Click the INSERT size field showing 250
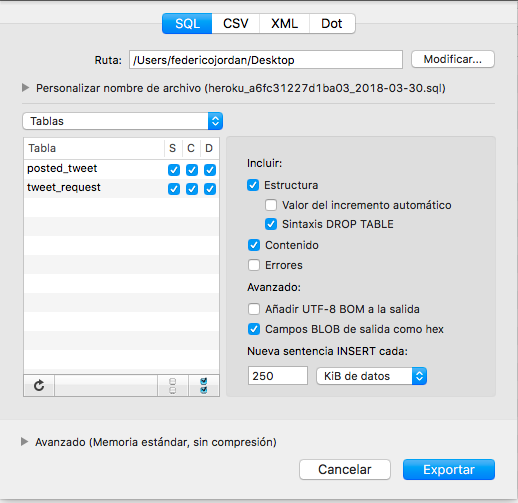 pos(278,376)
